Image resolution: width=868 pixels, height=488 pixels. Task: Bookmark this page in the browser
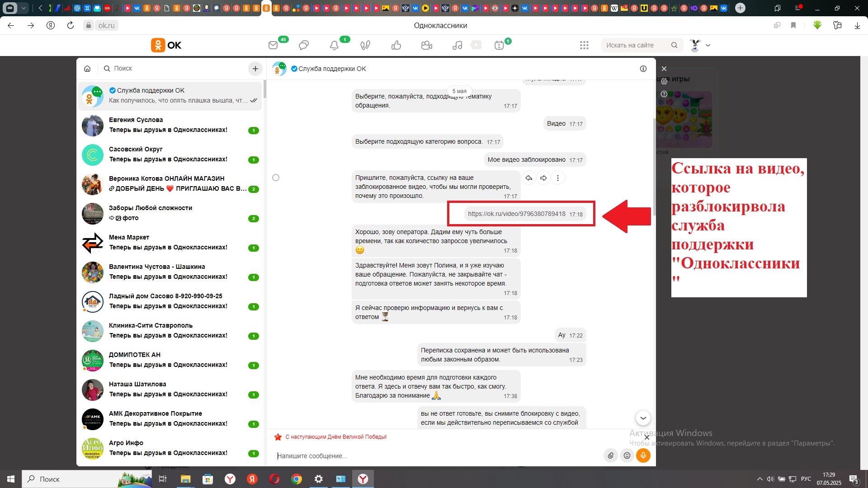[x=793, y=25]
